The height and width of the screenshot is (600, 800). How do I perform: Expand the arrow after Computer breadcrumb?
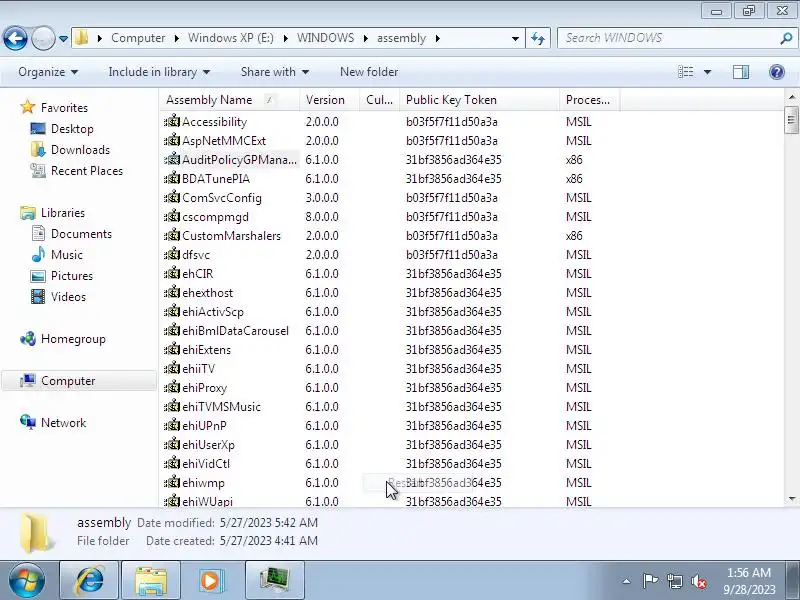177,38
